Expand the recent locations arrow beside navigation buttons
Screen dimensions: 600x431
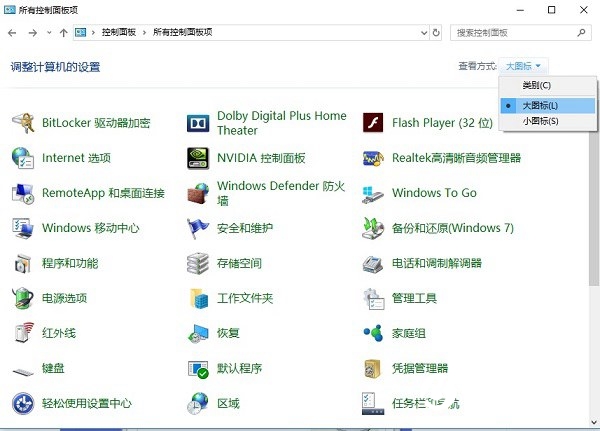(50, 33)
